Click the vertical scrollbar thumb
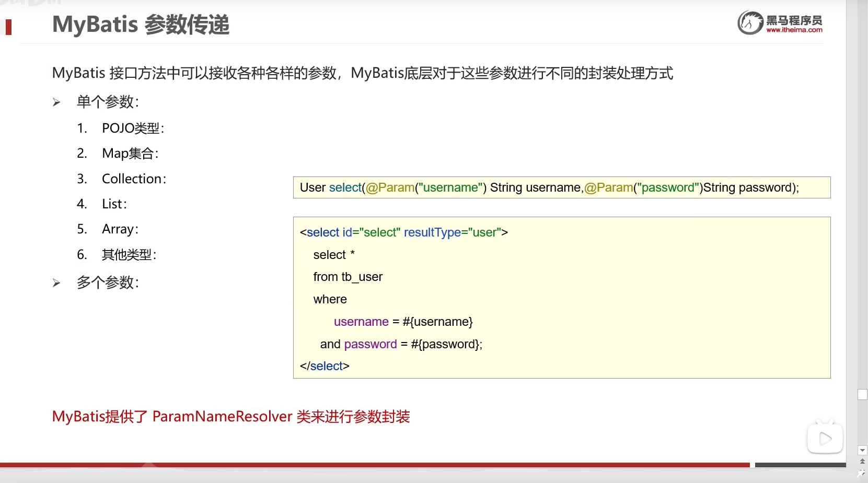Viewport: 868px width, 483px height. (x=862, y=395)
